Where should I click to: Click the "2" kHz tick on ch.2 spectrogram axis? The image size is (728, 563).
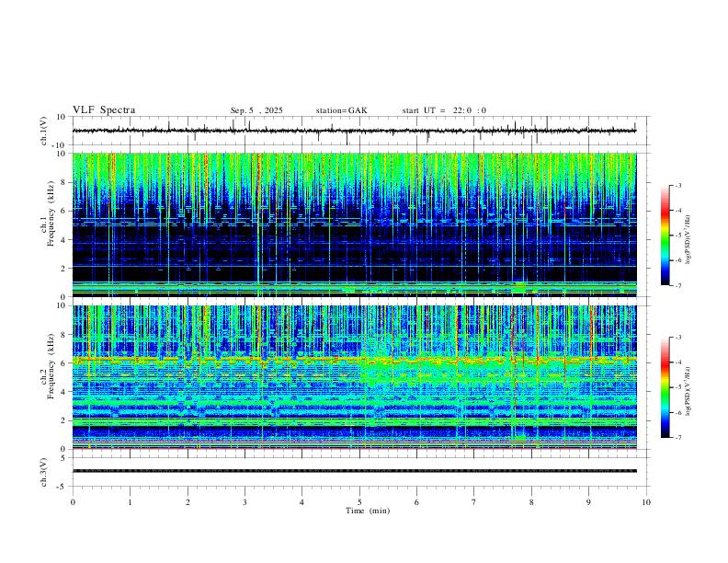[x=64, y=420]
